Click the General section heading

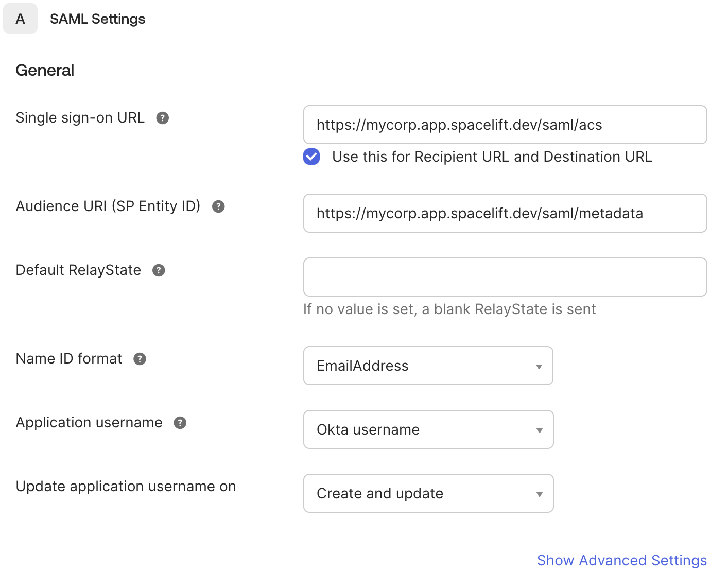coord(45,70)
